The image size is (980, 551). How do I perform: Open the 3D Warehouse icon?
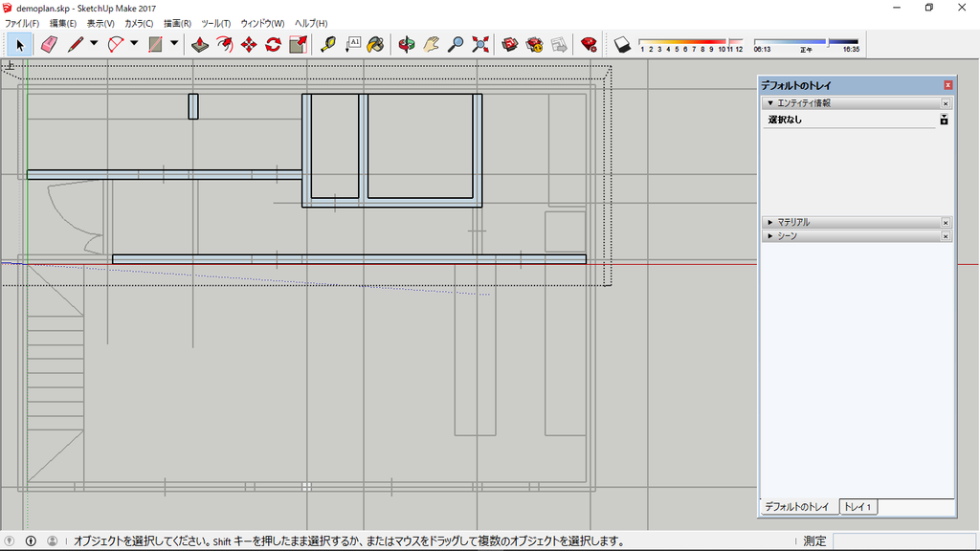point(510,44)
